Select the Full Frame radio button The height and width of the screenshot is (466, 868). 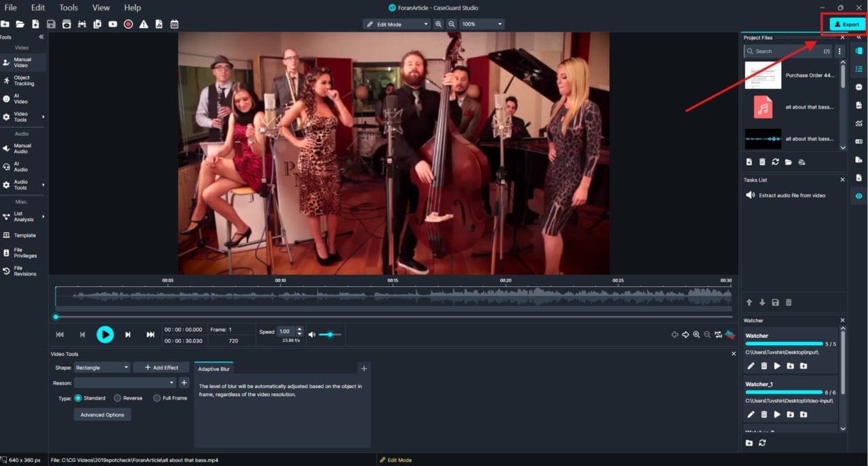[157, 398]
